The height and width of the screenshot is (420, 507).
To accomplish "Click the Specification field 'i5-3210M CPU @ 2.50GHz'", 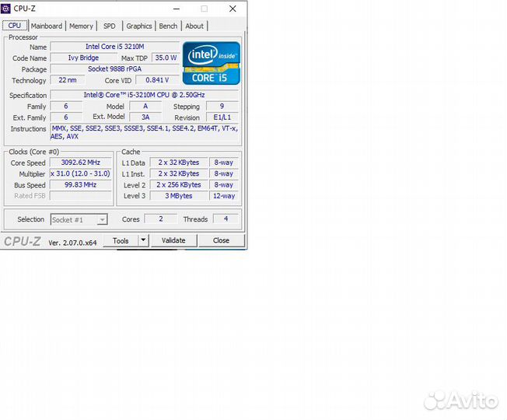I will tap(144, 95).
